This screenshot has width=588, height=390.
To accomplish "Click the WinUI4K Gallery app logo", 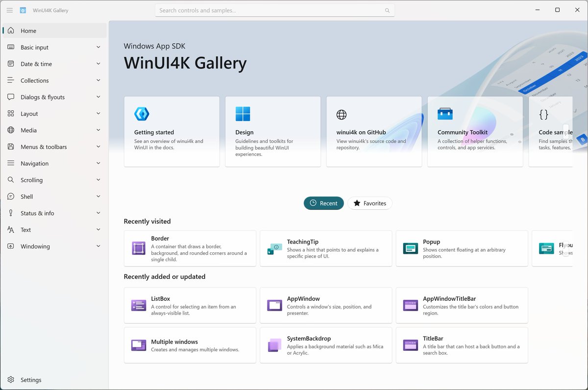I will 23,10.
